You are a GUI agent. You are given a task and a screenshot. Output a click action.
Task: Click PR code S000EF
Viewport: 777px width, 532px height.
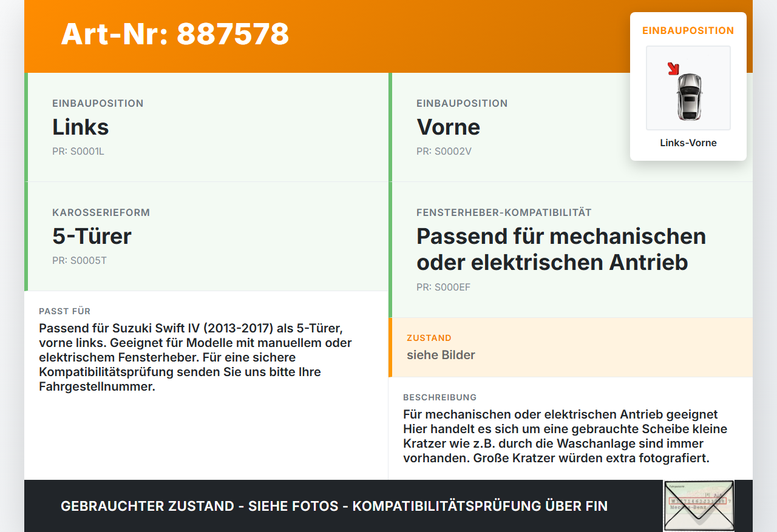(x=443, y=288)
